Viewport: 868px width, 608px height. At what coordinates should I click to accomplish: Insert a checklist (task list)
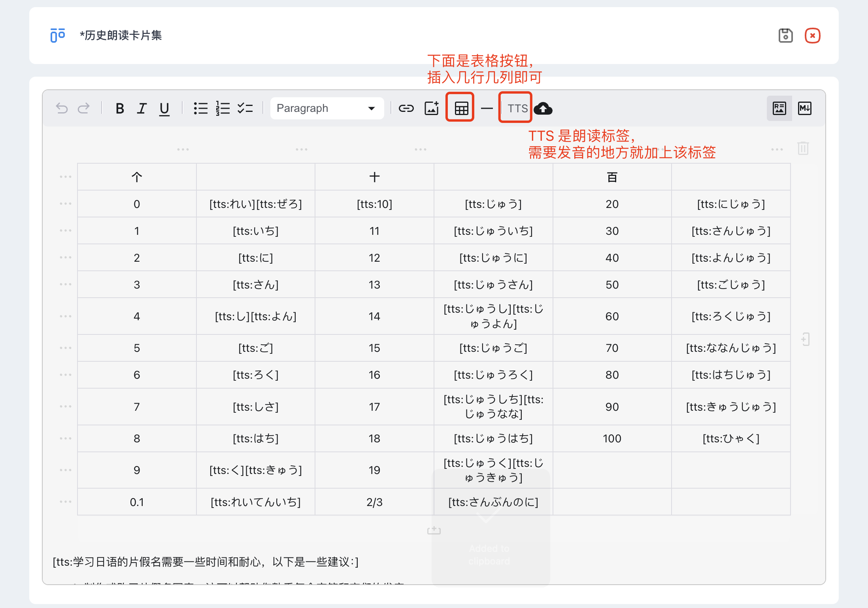point(245,108)
